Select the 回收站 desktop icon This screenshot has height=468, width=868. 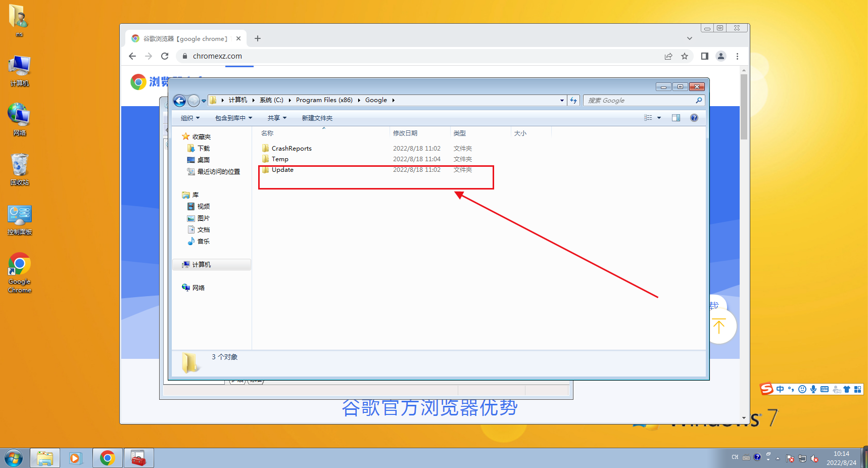(20, 169)
